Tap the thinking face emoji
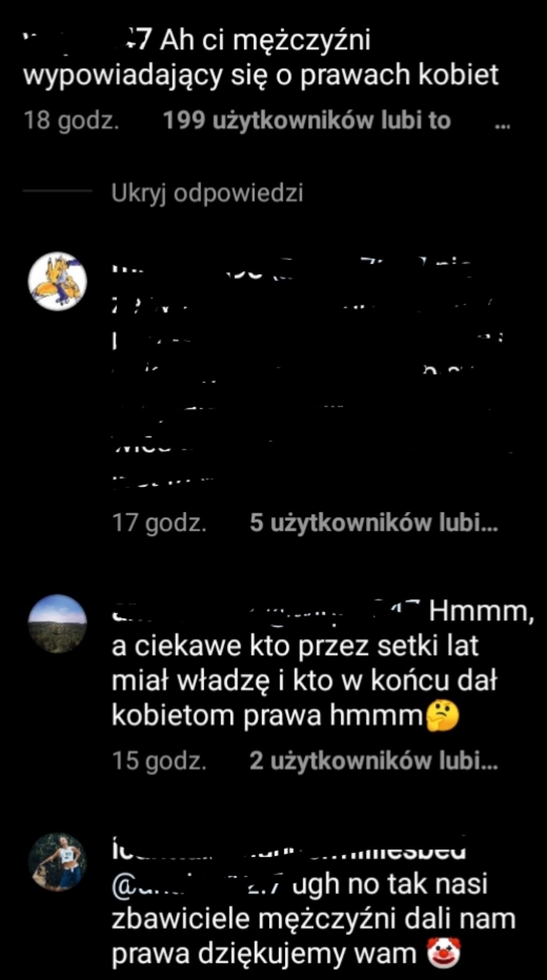The width and height of the screenshot is (547, 980). click(442, 716)
